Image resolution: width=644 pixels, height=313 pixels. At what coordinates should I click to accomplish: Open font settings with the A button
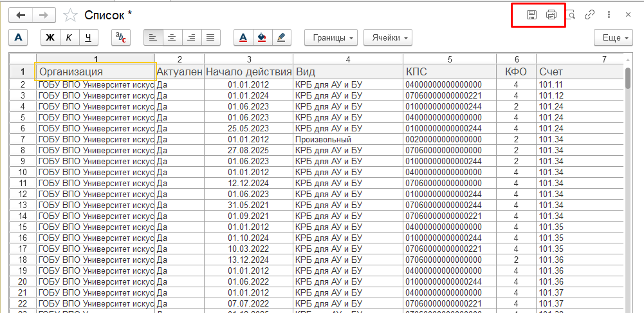point(18,37)
